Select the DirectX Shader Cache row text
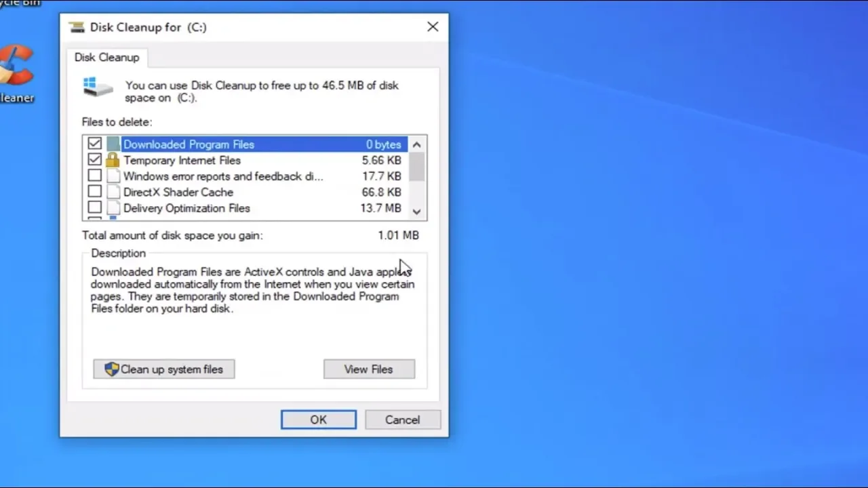The height and width of the screenshot is (488, 868). [178, 192]
